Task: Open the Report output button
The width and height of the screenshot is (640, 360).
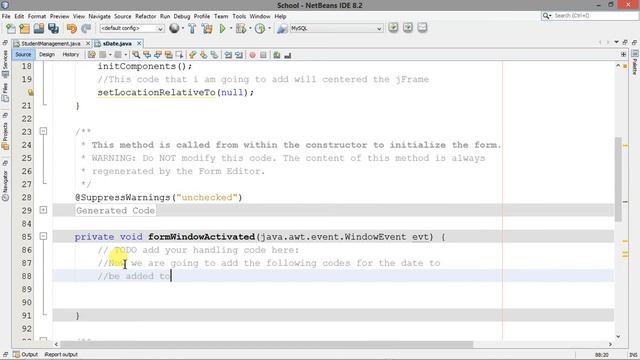Action: (x=61, y=354)
